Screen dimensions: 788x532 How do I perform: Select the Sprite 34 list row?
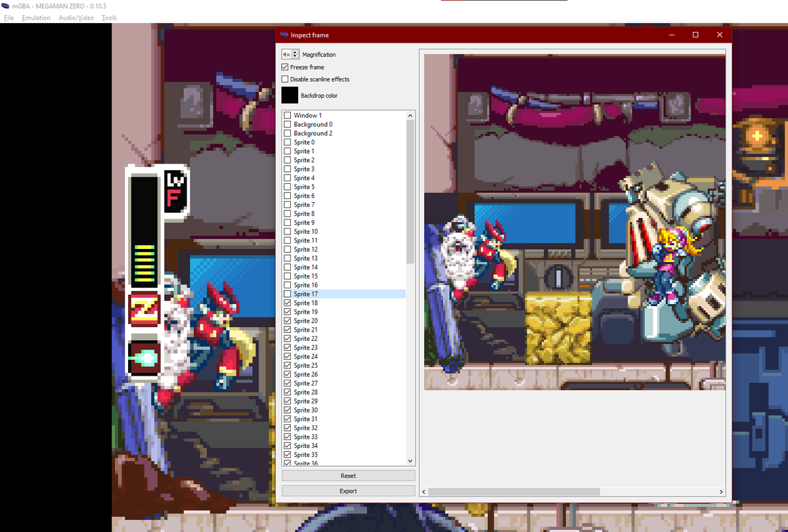(344, 446)
